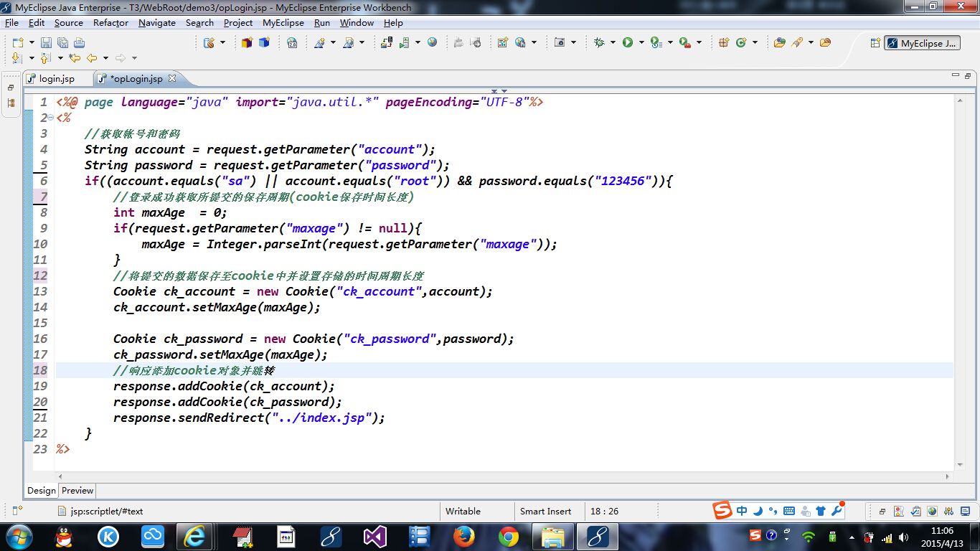Click the Print icon in toolbar
Image resolution: width=980 pixels, height=551 pixels.
(x=79, y=43)
